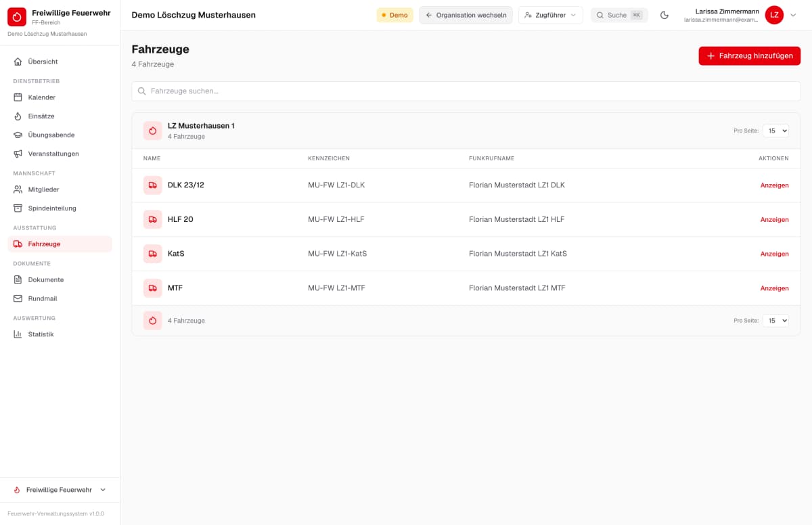Image resolution: width=812 pixels, height=525 pixels.
Task: Click the flame icon next to LZ Musterhausen 1
Action: pos(153,131)
